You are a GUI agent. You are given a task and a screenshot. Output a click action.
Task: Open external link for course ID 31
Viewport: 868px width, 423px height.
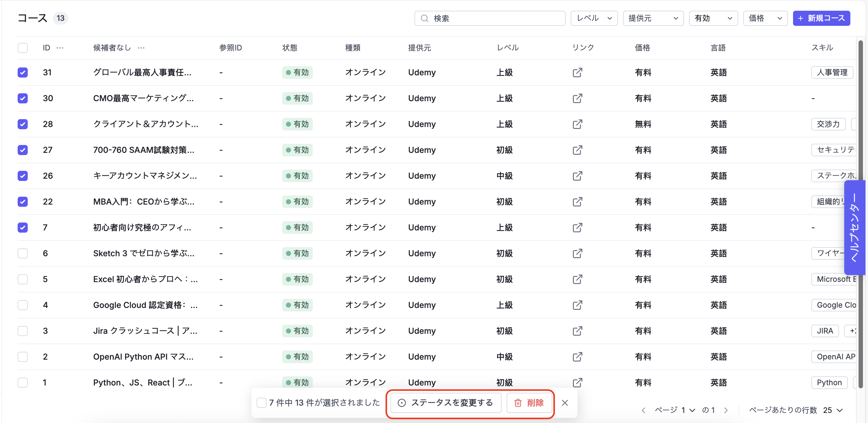tap(577, 72)
